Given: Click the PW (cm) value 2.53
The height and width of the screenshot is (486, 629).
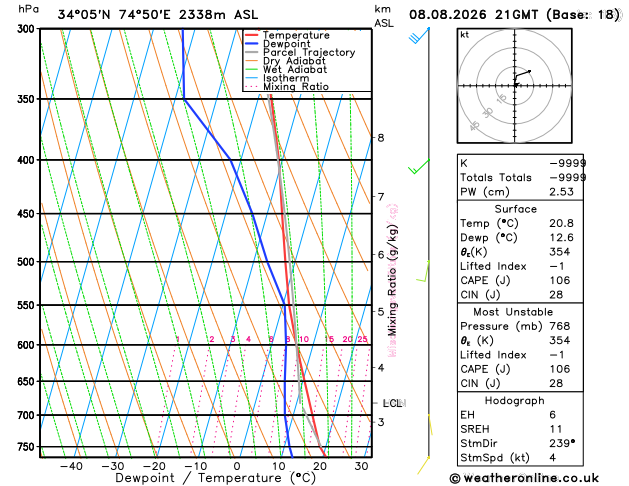Looking at the screenshot, I should pyautogui.click(x=561, y=192).
